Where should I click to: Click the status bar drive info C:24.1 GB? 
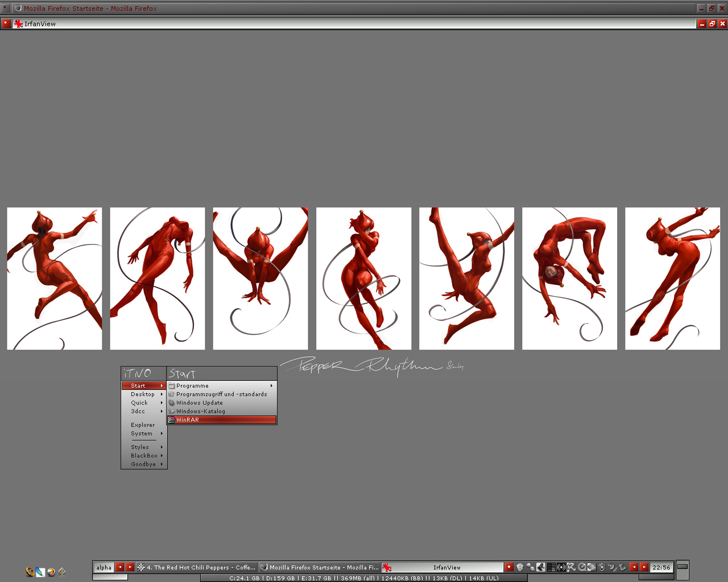pos(244,578)
